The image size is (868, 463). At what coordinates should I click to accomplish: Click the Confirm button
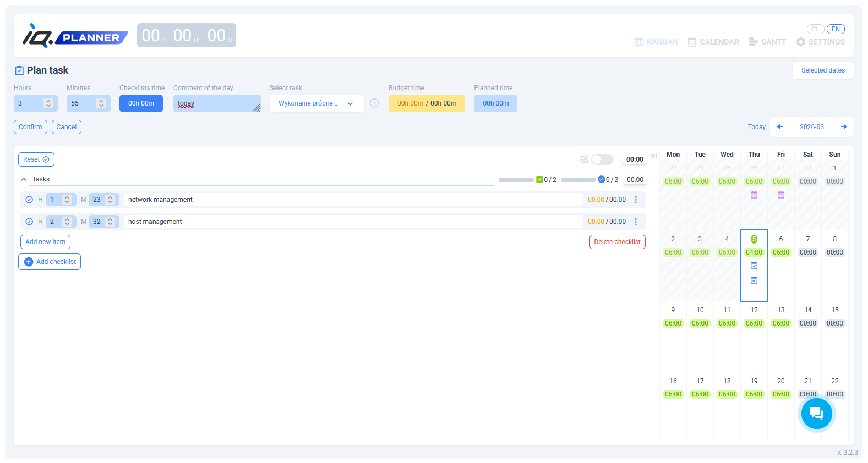[30, 127]
